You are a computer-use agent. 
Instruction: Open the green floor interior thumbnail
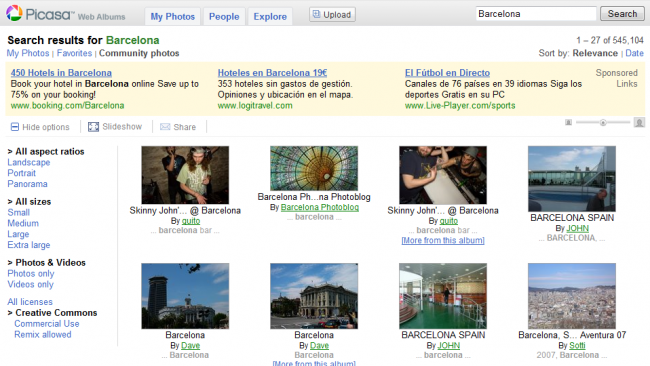tap(443, 296)
